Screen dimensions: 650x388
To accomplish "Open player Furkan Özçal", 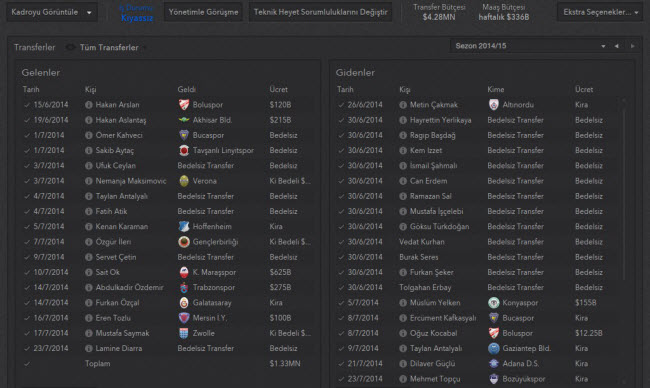I will tap(117, 303).
